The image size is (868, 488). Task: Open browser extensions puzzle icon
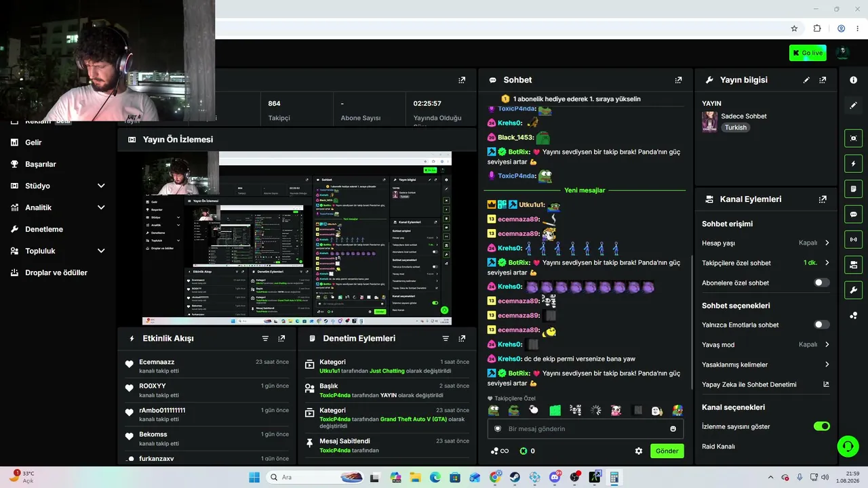(817, 28)
